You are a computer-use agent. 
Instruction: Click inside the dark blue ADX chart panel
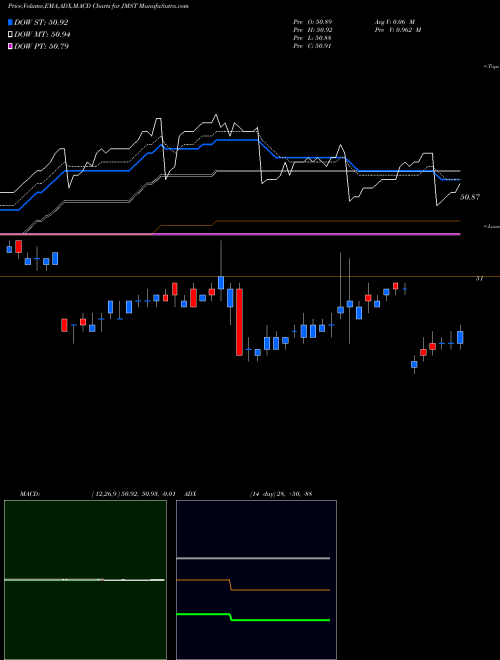coord(256,580)
